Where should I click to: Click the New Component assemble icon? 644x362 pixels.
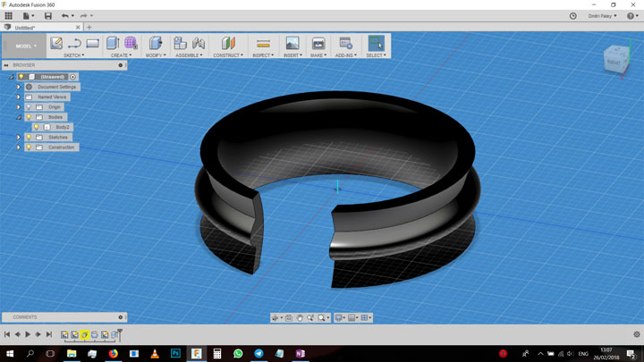pos(180,43)
